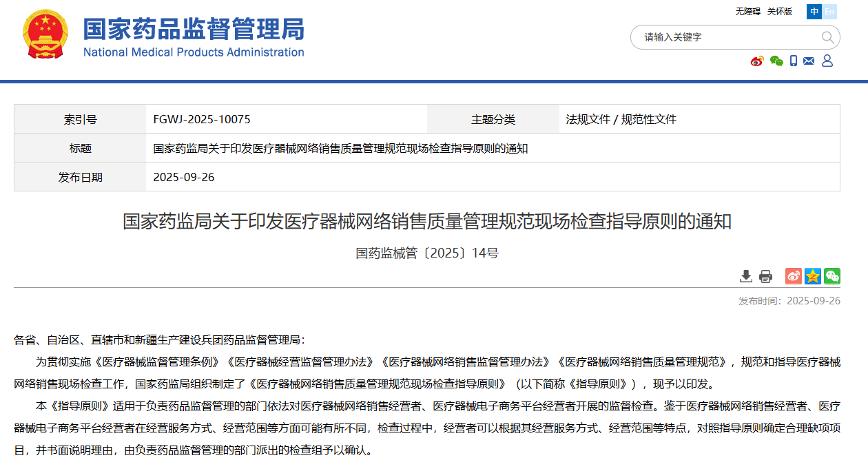Open the header WeChat icon
This screenshot has height=460, width=868.
[x=776, y=61]
